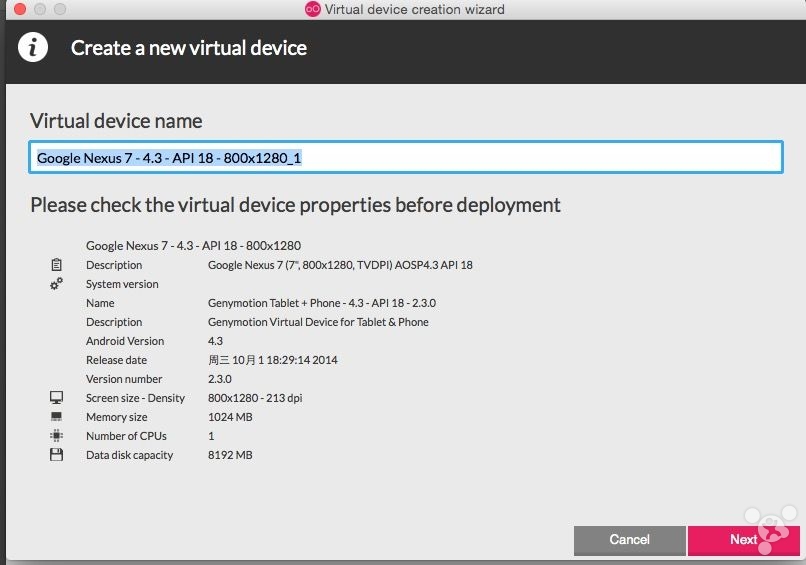Image resolution: width=806 pixels, height=565 pixels.
Task: Close the wizard window with red button
Action: 20,9
